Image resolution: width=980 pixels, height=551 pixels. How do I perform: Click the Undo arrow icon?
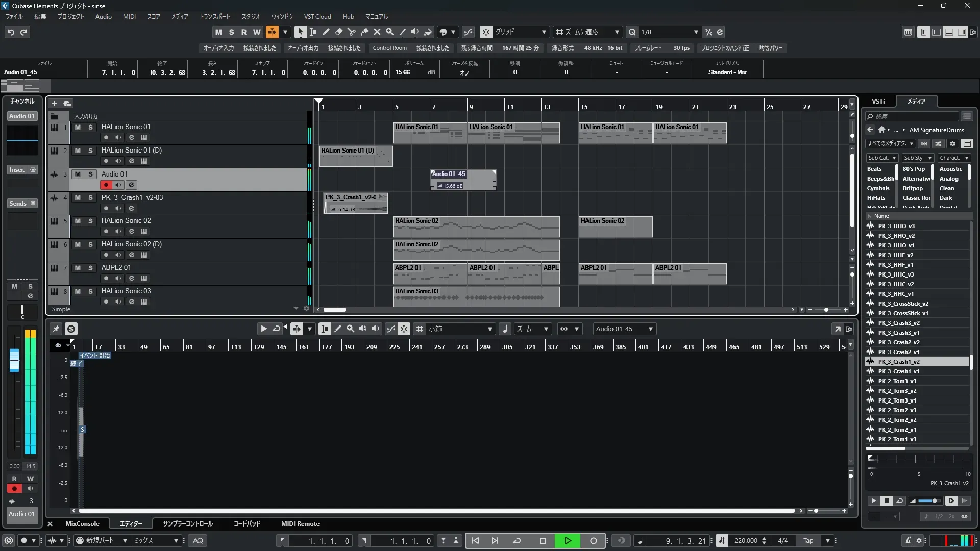coord(11,32)
